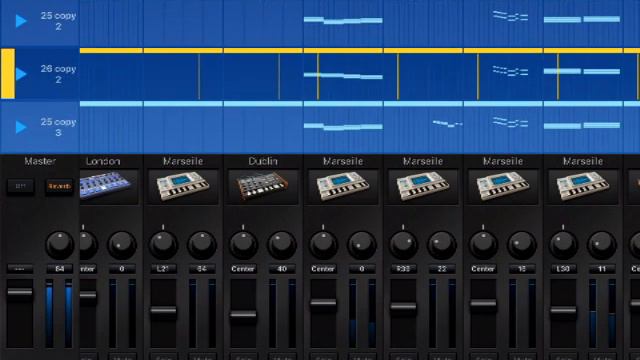Open Marseille instrument on the R33 pan channel
This screenshot has height=360, width=640.
point(423,187)
